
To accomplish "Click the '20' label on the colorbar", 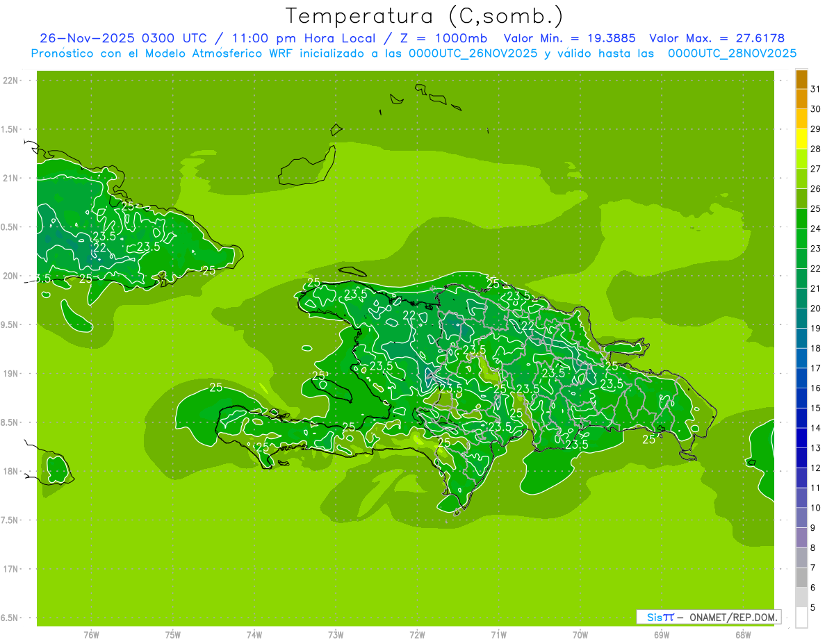I will coord(816,308).
